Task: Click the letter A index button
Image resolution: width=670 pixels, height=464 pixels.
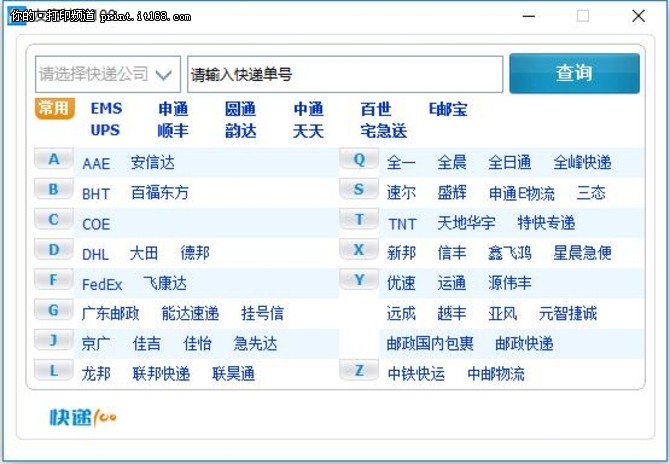Action: point(53,159)
